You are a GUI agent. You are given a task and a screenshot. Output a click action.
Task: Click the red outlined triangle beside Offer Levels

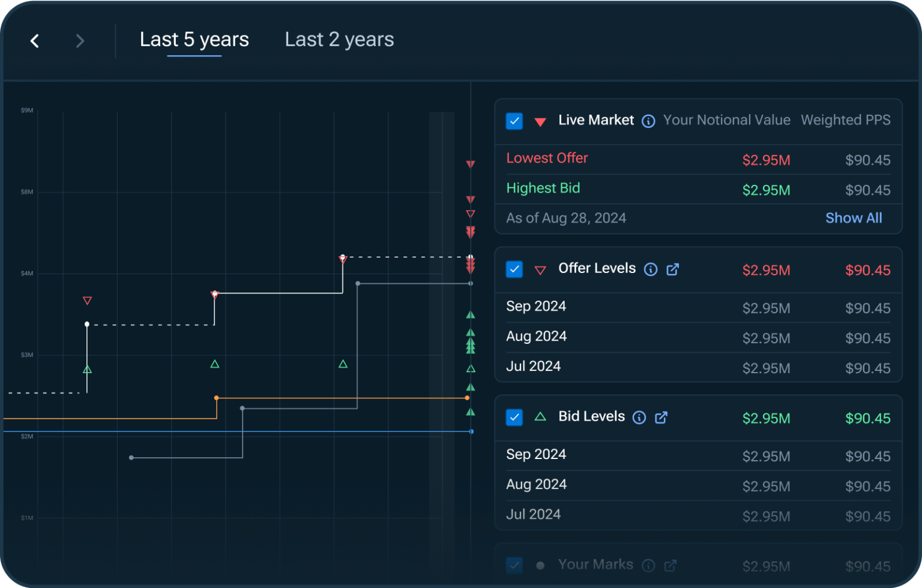click(540, 269)
